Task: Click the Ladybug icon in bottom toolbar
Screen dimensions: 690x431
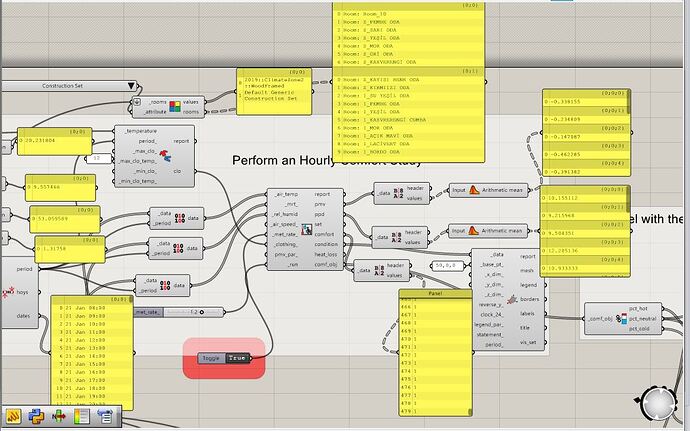Action: pyautogui.click(x=13, y=416)
